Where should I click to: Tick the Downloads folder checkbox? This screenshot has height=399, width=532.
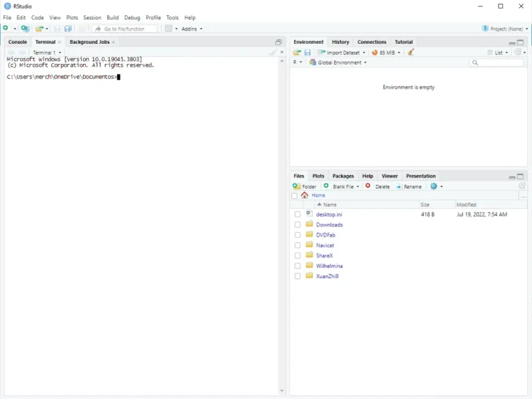coord(297,225)
